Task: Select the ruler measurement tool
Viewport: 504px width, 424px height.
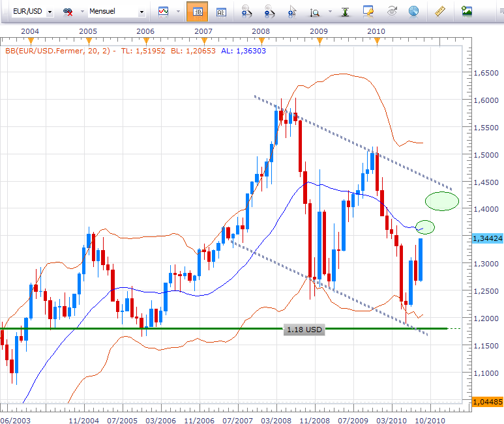Action: pyautogui.click(x=439, y=12)
